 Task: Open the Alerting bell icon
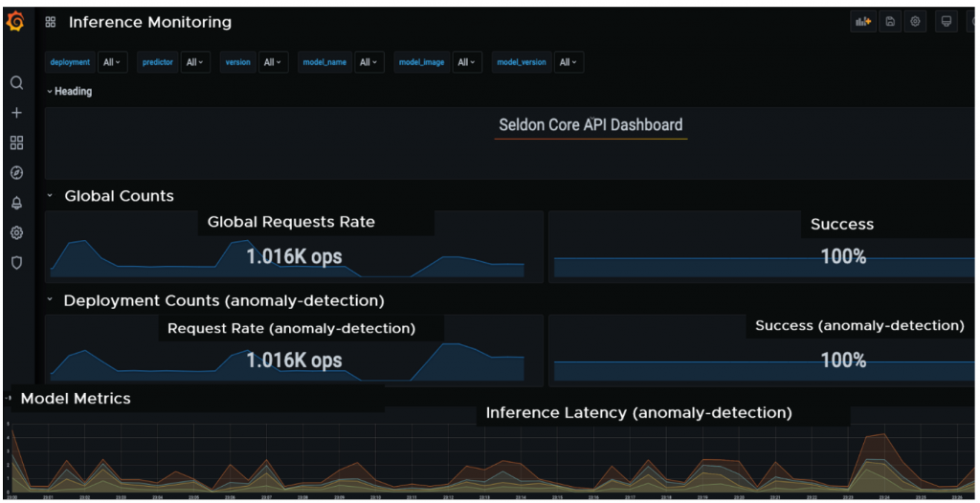click(x=17, y=203)
